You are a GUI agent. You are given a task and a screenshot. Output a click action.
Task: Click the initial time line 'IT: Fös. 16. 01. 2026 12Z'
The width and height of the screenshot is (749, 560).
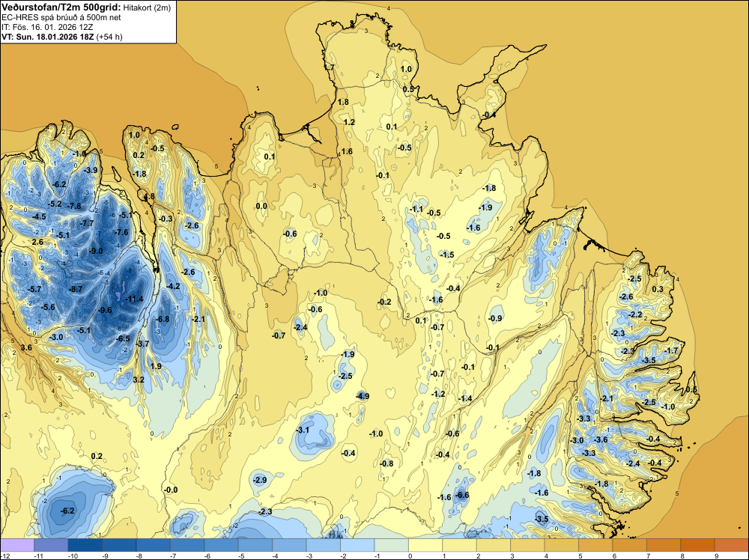tap(47, 27)
